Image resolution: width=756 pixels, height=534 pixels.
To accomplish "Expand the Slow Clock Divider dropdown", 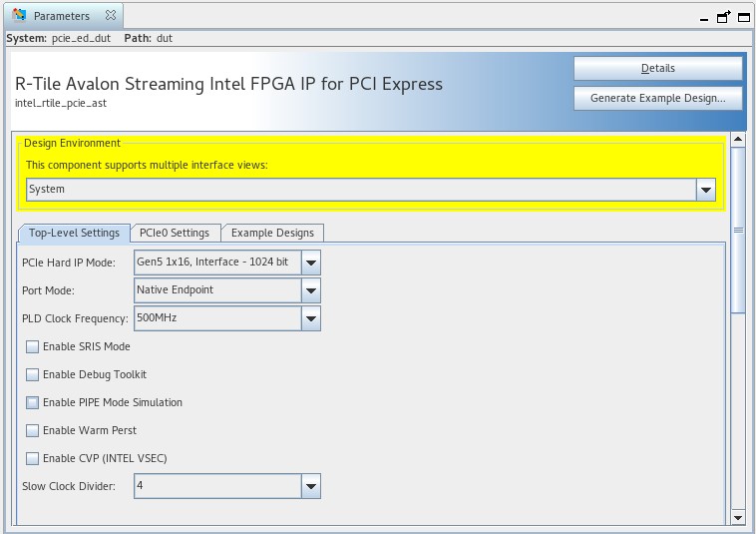I will 311,487.
